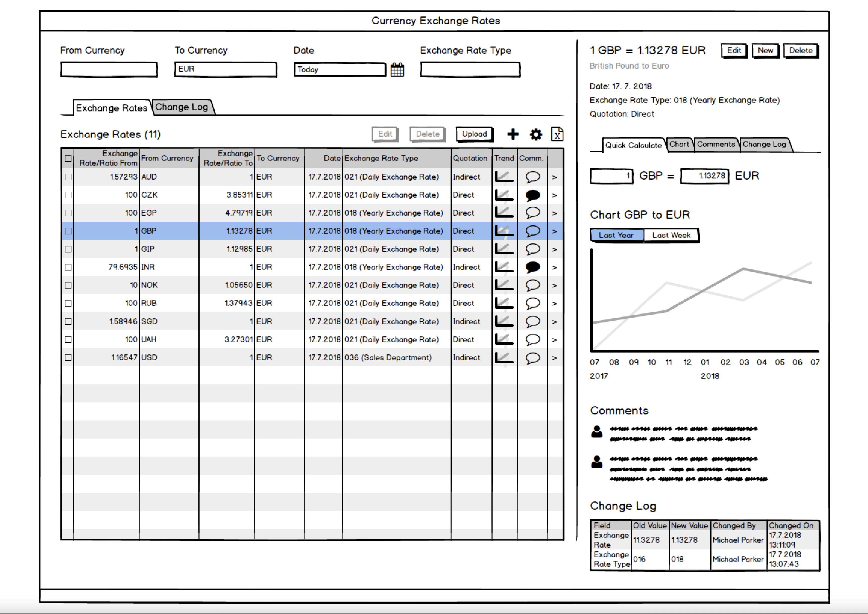Screen dimensions: 868x614
Task: Switch to the Change Log tab beside Exchange Rates
Action: (x=182, y=107)
